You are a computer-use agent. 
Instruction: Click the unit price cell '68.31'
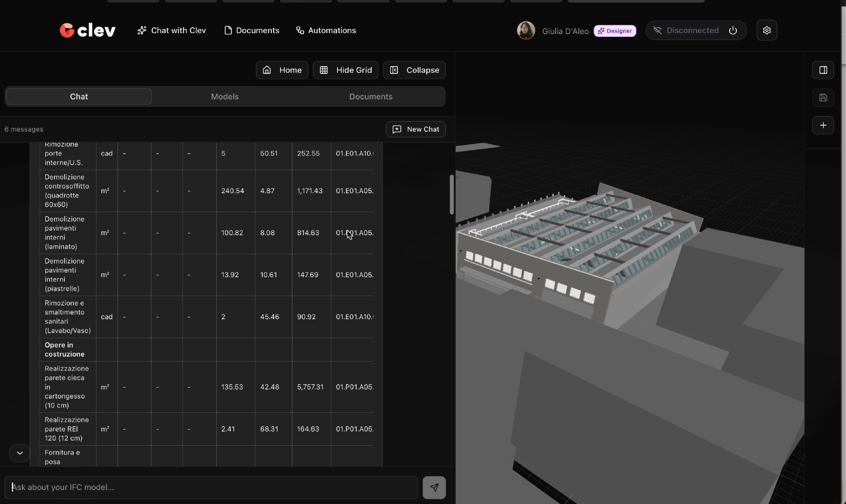click(269, 429)
